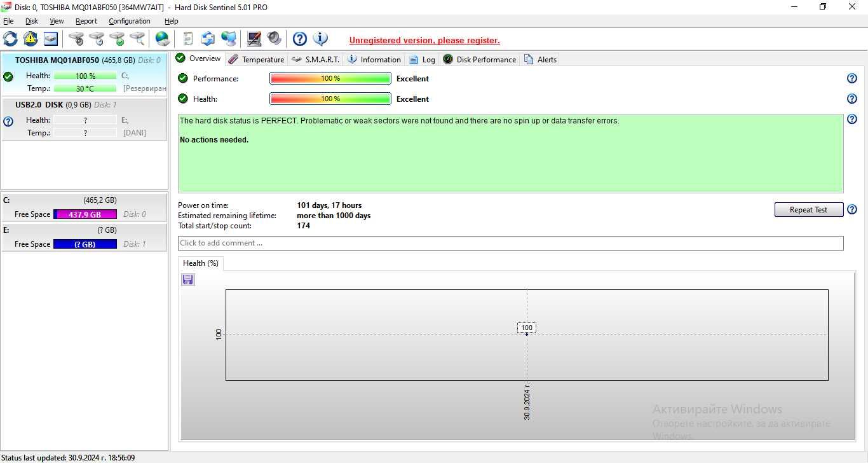Open the Configuration menu
Image resolution: width=868 pixels, height=463 pixels.
tap(130, 21)
